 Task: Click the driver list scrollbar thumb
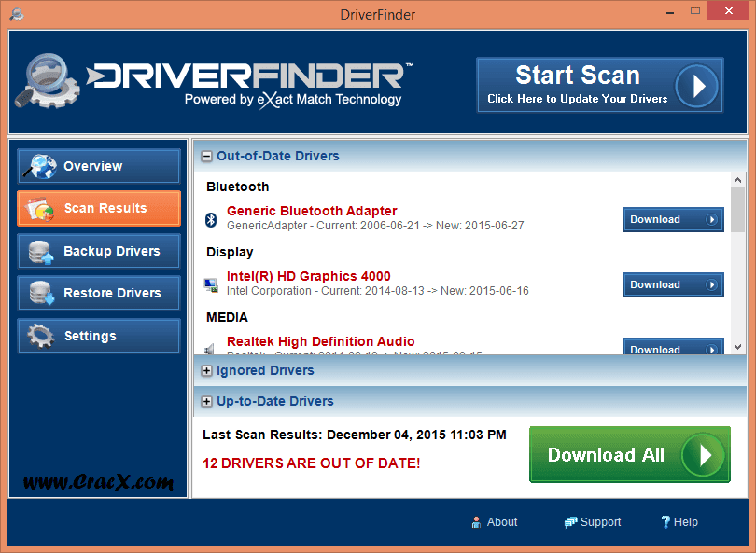(737, 210)
